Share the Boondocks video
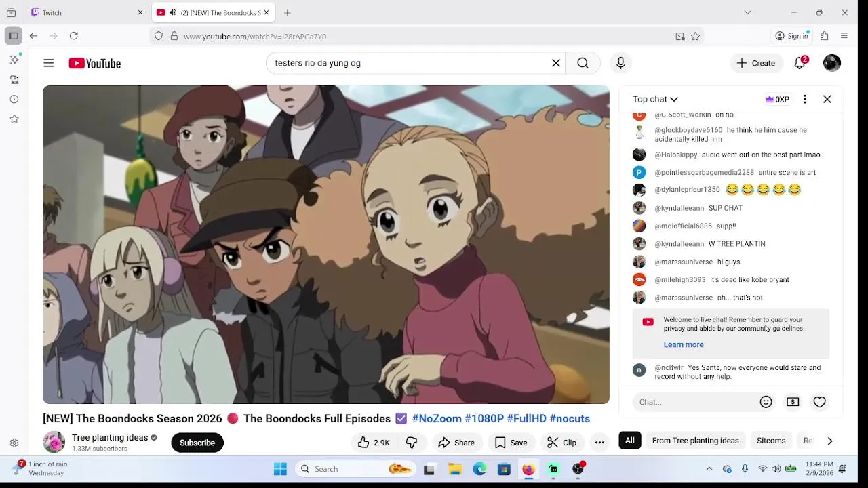Image resolution: width=868 pixels, height=488 pixels. pyautogui.click(x=456, y=443)
